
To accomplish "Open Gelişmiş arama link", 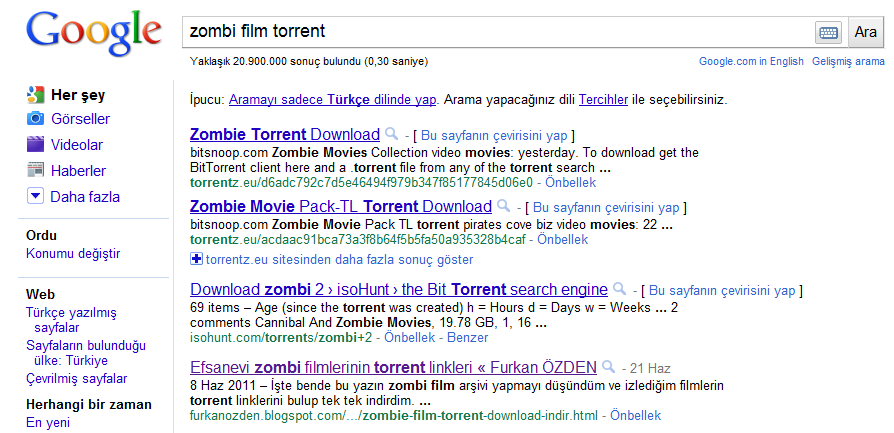I will click(848, 62).
